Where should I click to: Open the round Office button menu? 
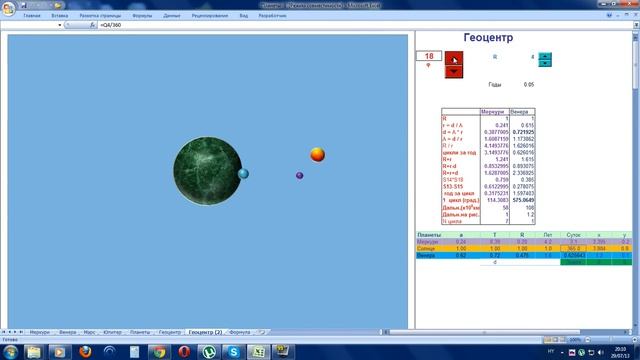coord(8,8)
